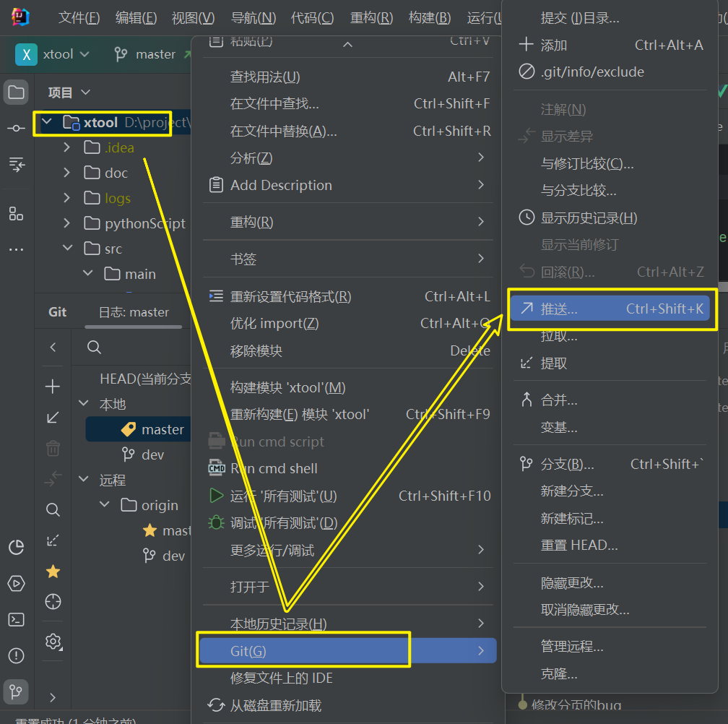Viewport: 728px width, 724px height.
Task: Open the 文件(F) menu
Action: [79, 18]
